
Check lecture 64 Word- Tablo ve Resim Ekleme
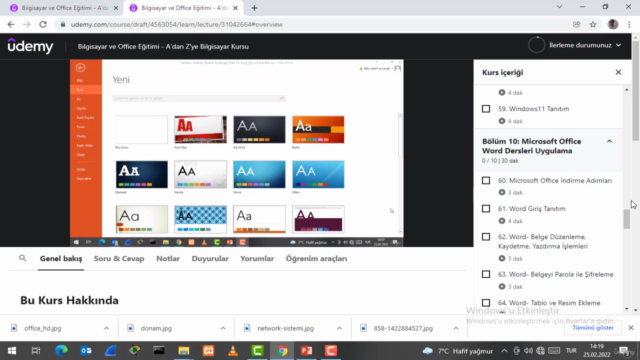coord(486,303)
